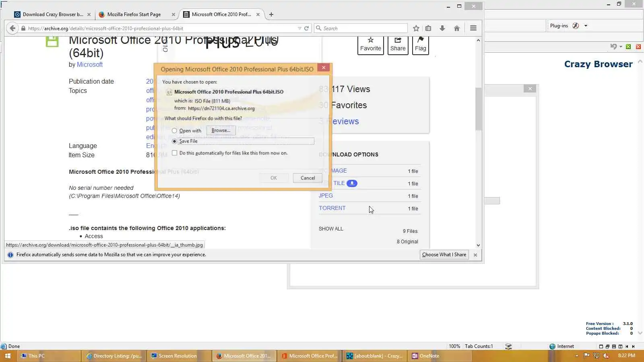Click the Browse... button
This screenshot has height=362, width=644.
tap(221, 130)
